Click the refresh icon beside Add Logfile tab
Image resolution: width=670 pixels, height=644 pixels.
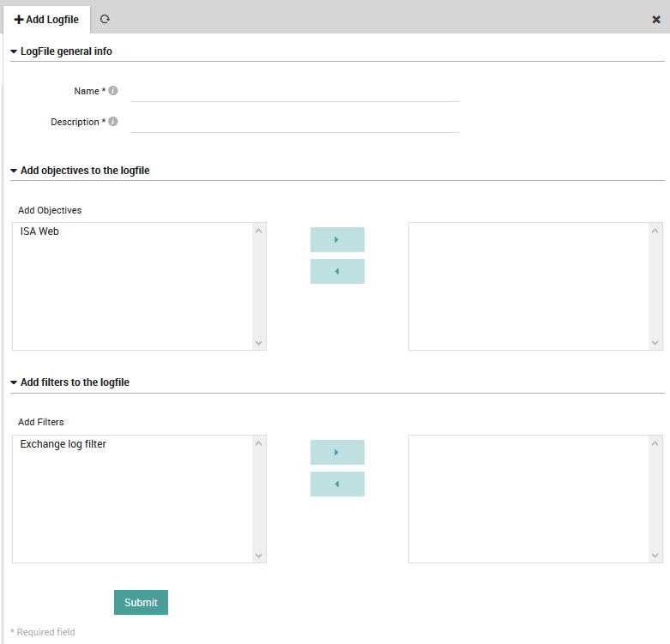click(105, 19)
